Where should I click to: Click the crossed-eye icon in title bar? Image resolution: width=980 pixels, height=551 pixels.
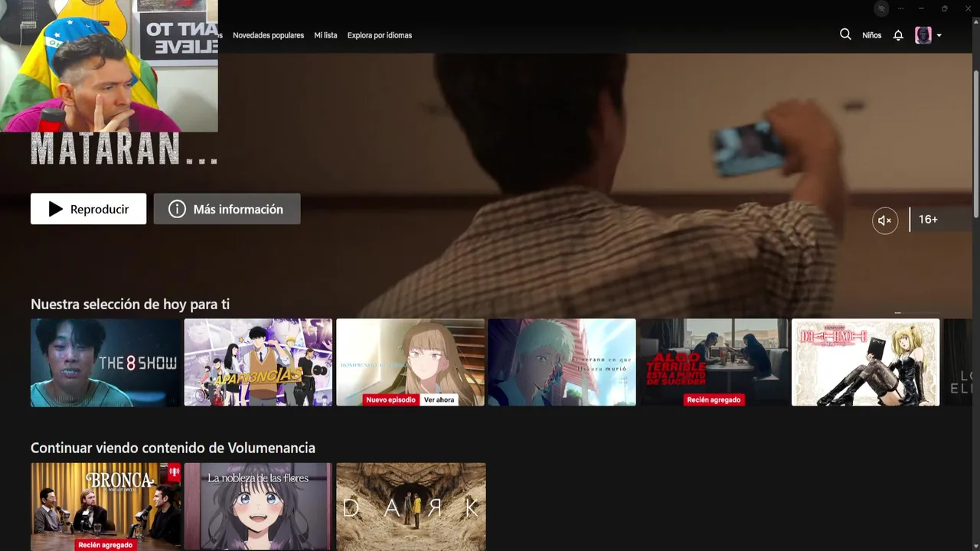tap(882, 8)
